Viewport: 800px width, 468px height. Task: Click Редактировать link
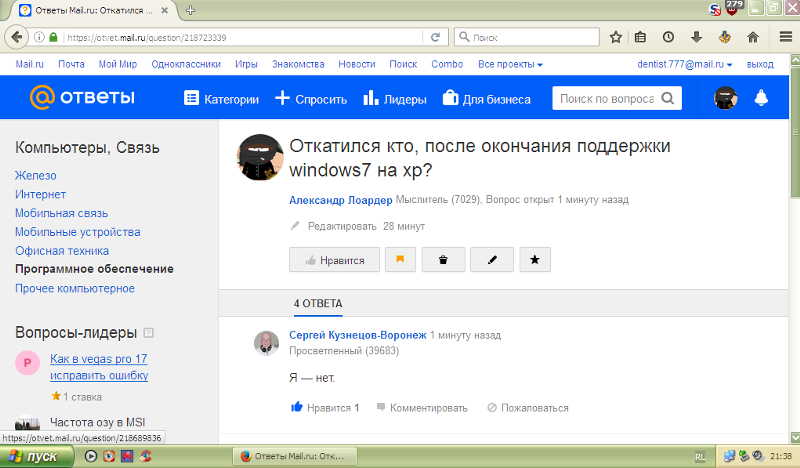click(342, 226)
